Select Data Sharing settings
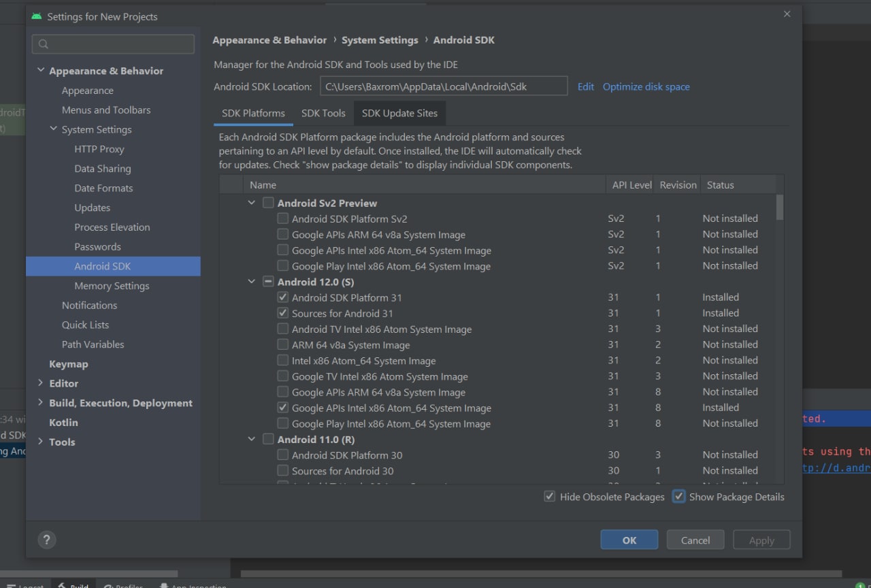The height and width of the screenshot is (588, 871). (103, 168)
